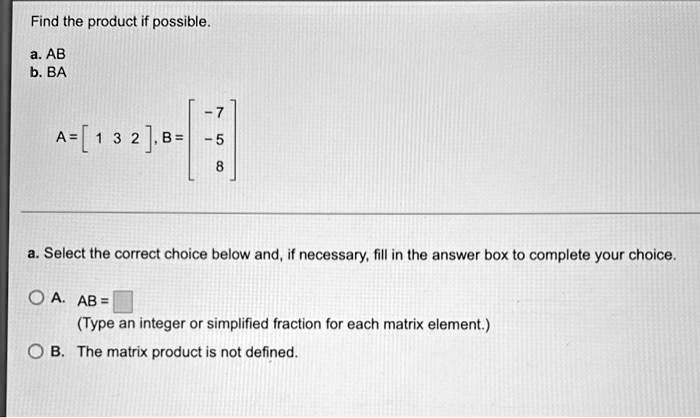Click the 'B =' matrix label
700x418 pixels.
173,138
